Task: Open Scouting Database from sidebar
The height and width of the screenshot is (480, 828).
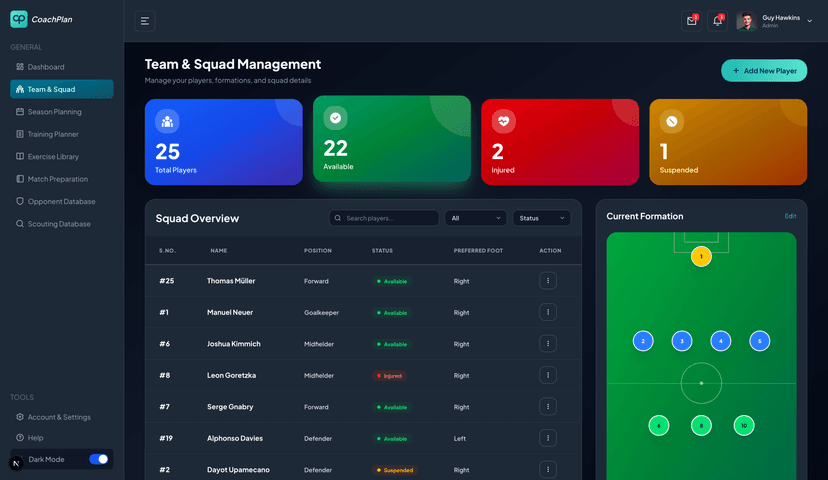Action: [59, 224]
